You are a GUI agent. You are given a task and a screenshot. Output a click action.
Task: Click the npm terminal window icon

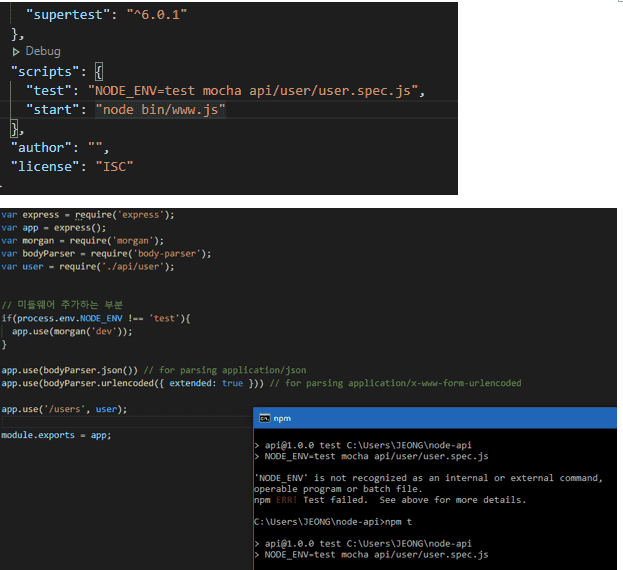[265, 418]
